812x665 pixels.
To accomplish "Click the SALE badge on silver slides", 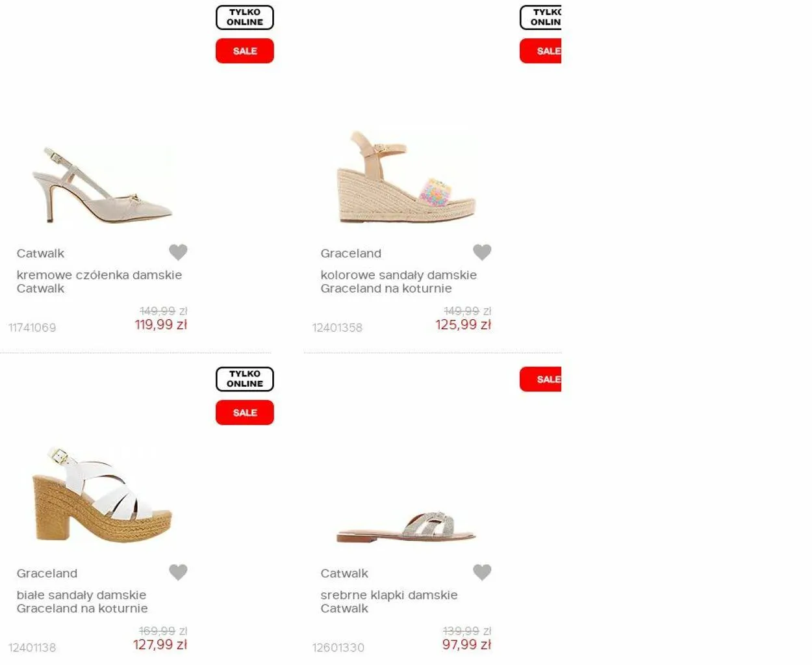I will tap(541, 380).
